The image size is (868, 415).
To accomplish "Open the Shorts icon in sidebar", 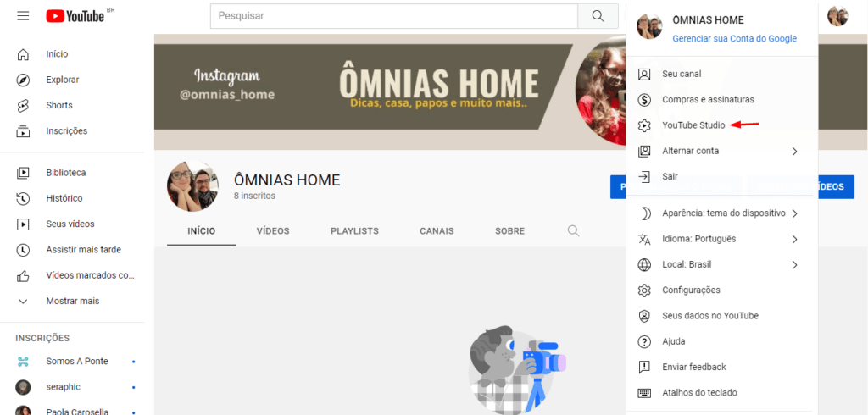I will pyautogui.click(x=23, y=105).
